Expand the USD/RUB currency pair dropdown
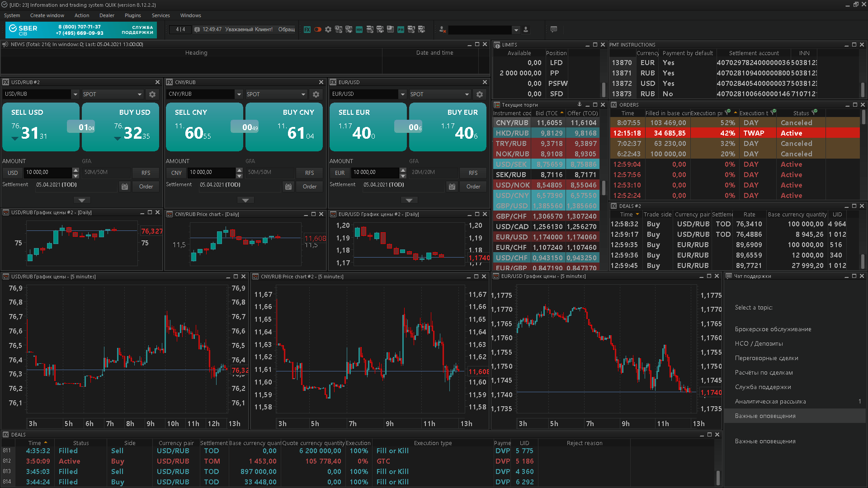868x488 pixels. 75,94
